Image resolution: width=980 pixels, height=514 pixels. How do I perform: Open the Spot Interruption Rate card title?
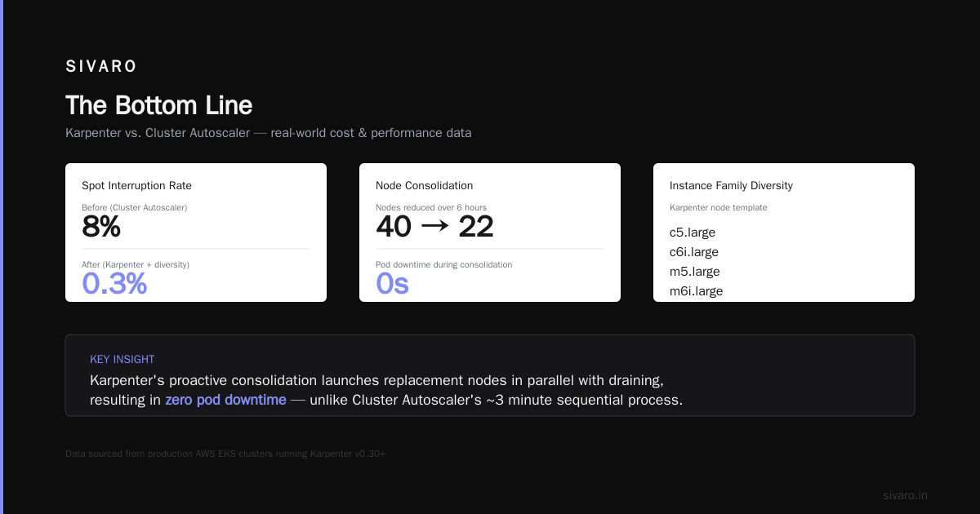136,185
